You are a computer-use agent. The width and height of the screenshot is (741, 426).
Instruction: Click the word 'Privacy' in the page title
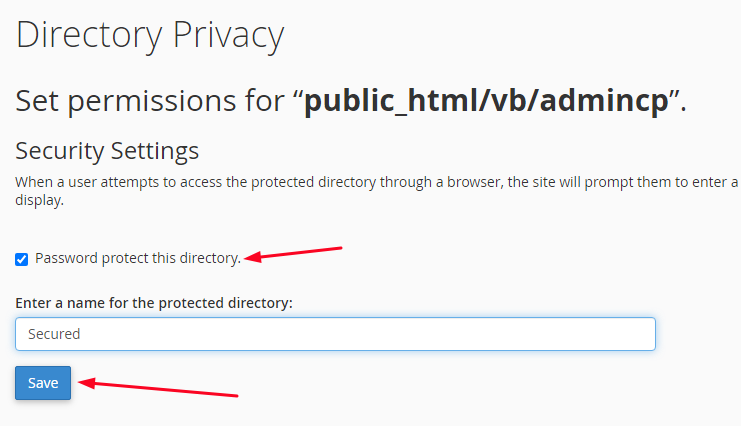pos(229,35)
